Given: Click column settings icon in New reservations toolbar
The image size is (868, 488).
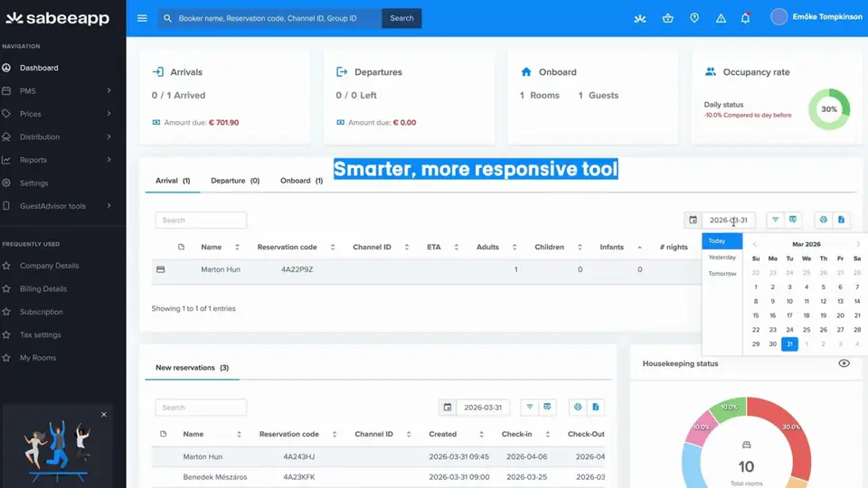Looking at the screenshot, I should (547, 408).
